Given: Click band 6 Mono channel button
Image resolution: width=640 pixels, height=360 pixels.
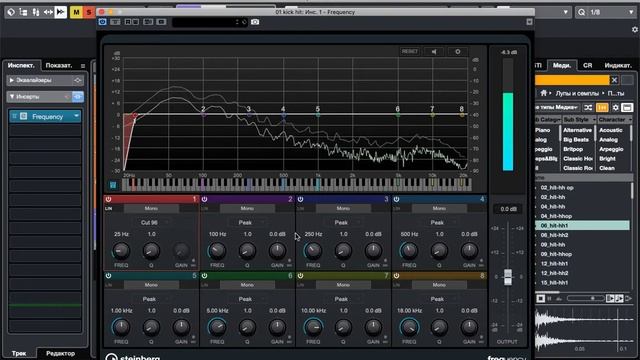Looking at the screenshot, I should click(247, 285).
